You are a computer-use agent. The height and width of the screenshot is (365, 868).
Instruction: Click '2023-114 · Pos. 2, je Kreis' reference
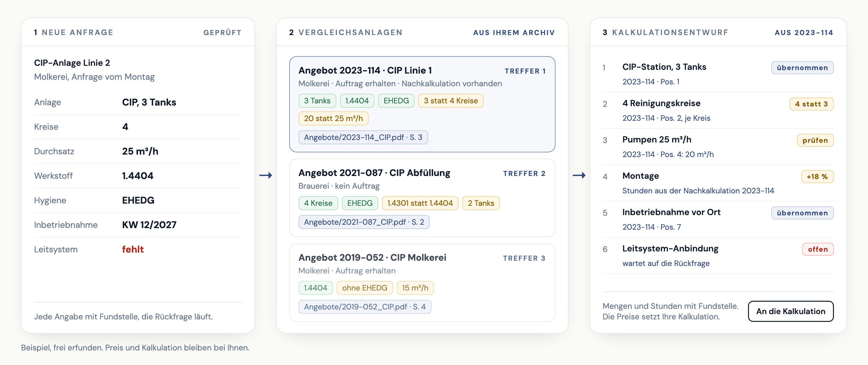(666, 118)
